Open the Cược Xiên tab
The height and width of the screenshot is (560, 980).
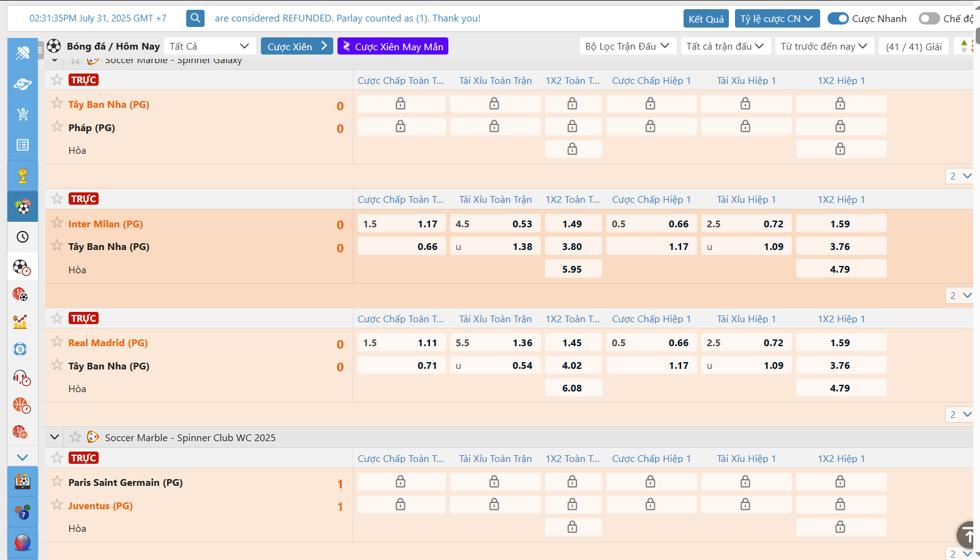297,47
